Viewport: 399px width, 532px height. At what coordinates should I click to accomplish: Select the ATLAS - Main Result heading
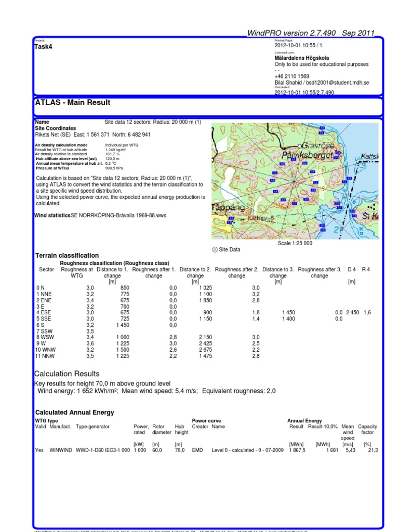72,103
